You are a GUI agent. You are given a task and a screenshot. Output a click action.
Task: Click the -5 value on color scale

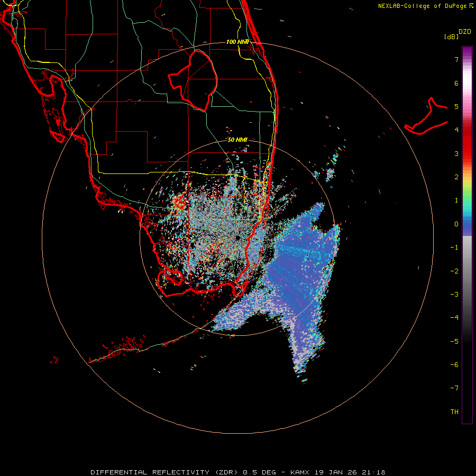click(x=454, y=342)
